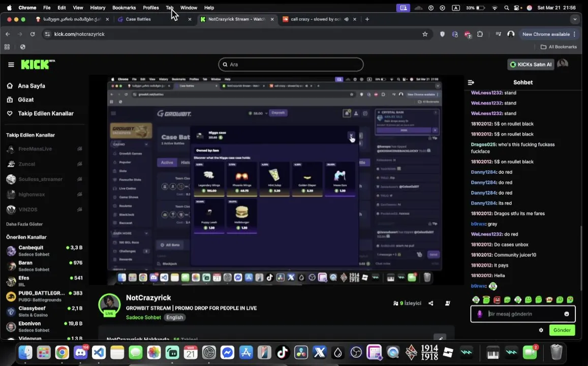This screenshot has height=366, width=588.
Task: Open the Chrome Extensions puzzle icon
Action: 480,34
